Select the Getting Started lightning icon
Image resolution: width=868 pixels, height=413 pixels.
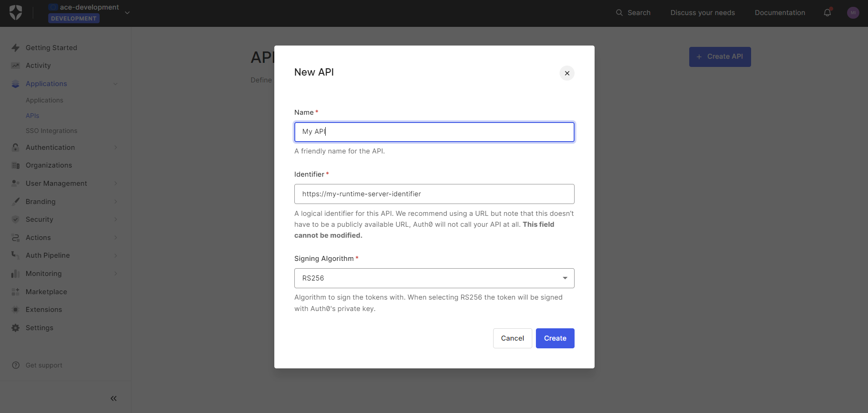click(15, 48)
